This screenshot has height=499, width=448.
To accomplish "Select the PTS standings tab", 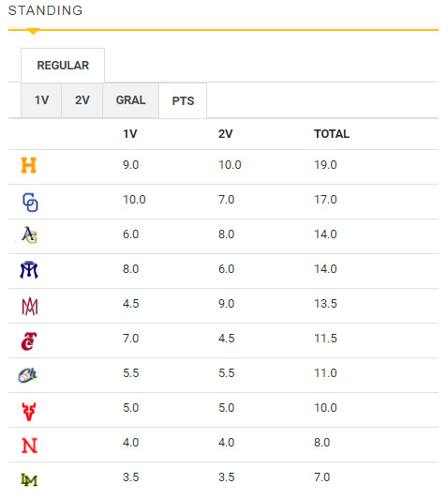I will [183, 101].
